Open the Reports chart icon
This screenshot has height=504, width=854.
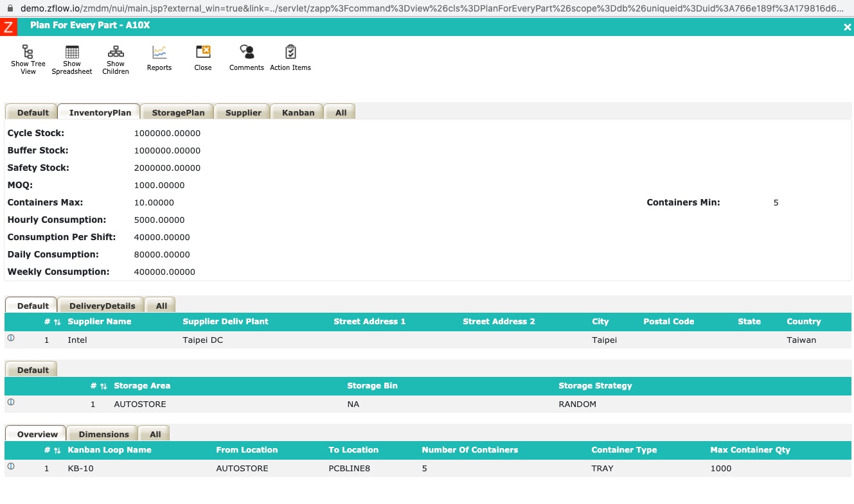[159, 52]
